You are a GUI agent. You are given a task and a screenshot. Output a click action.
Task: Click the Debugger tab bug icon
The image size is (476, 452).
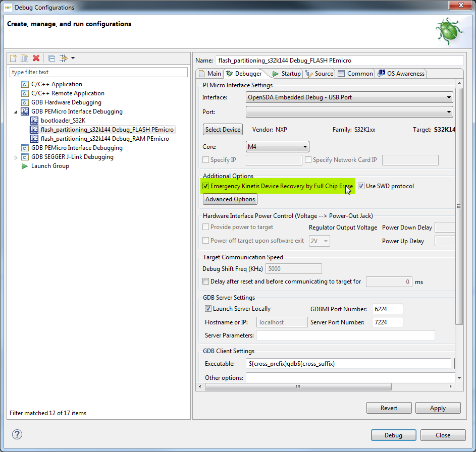(230, 74)
